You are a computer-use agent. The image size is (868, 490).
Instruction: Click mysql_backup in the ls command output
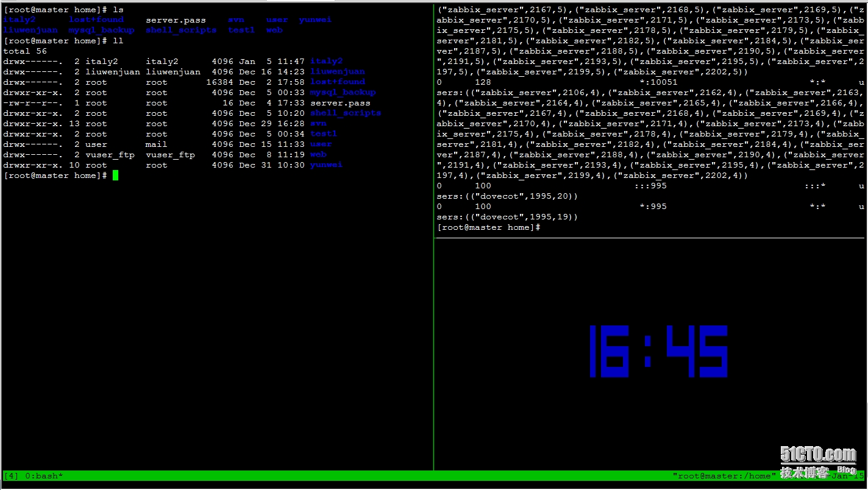pyautogui.click(x=101, y=30)
